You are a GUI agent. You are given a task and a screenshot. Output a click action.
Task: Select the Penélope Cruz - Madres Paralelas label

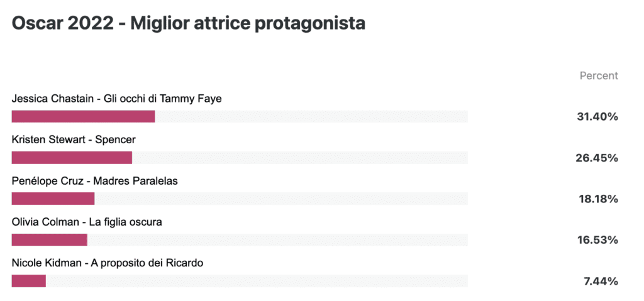click(94, 181)
